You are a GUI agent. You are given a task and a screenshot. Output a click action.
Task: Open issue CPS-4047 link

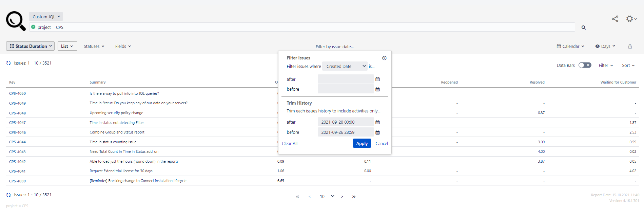[17, 123]
